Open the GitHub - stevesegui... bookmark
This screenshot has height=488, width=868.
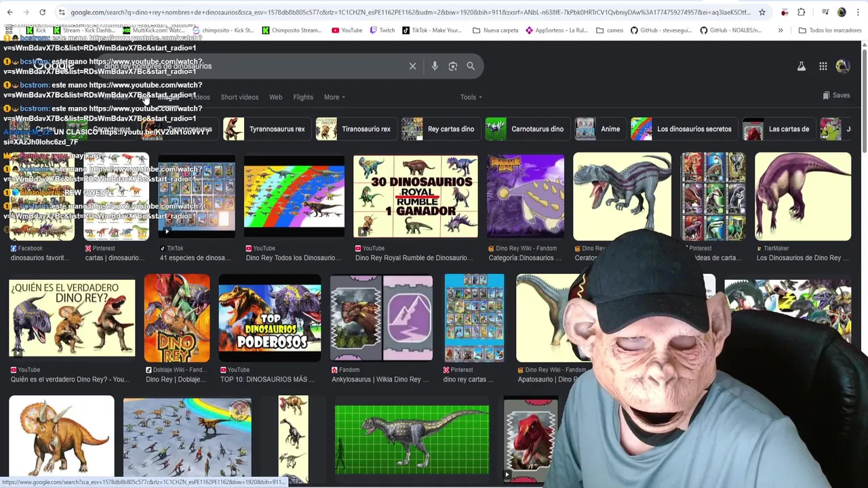click(660, 30)
